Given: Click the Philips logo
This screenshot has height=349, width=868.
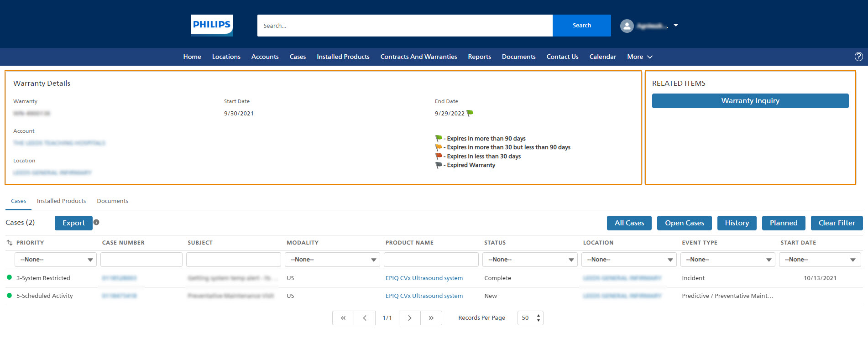Looking at the screenshot, I should click(211, 25).
